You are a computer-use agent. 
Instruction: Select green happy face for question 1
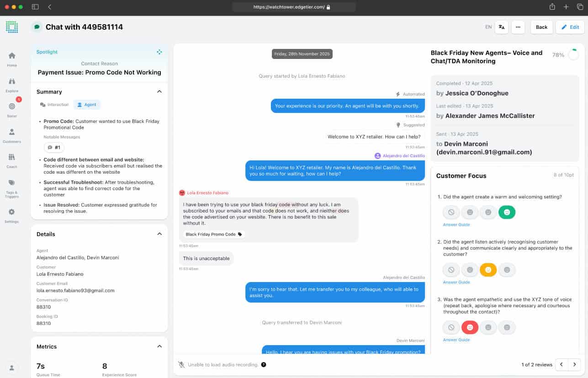(x=507, y=212)
